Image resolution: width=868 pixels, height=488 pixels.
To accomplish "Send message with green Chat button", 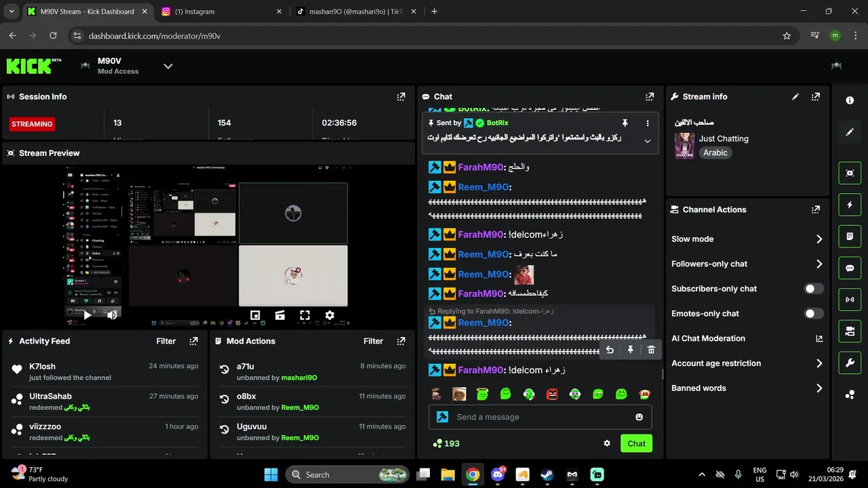I will point(636,443).
